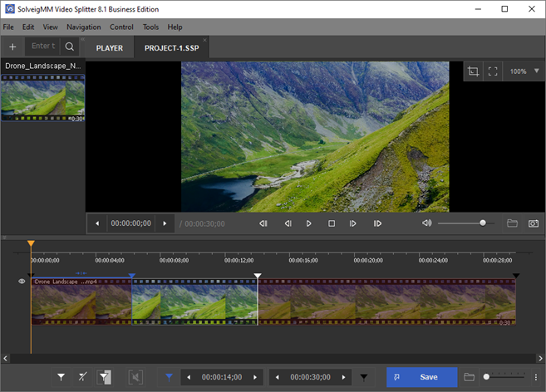Screen dimensions: 546x392
Task: Increase the end time 00:00:30;00
Action: 344,377
